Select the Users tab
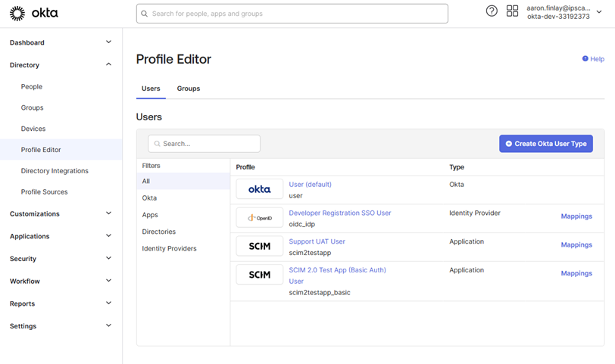615x364 pixels. click(x=151, y=89)
